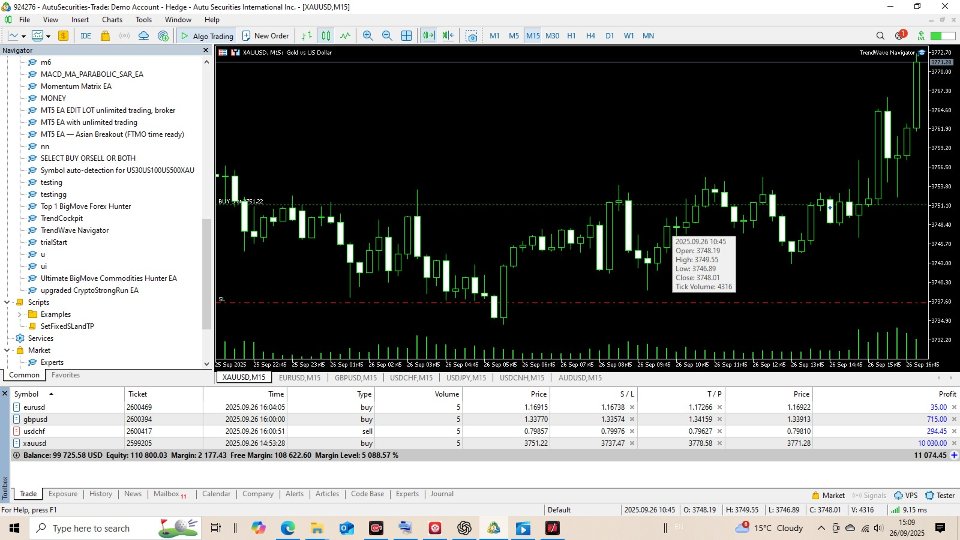Open the Charts menu

pyautogui.click(x=112, y=20)
